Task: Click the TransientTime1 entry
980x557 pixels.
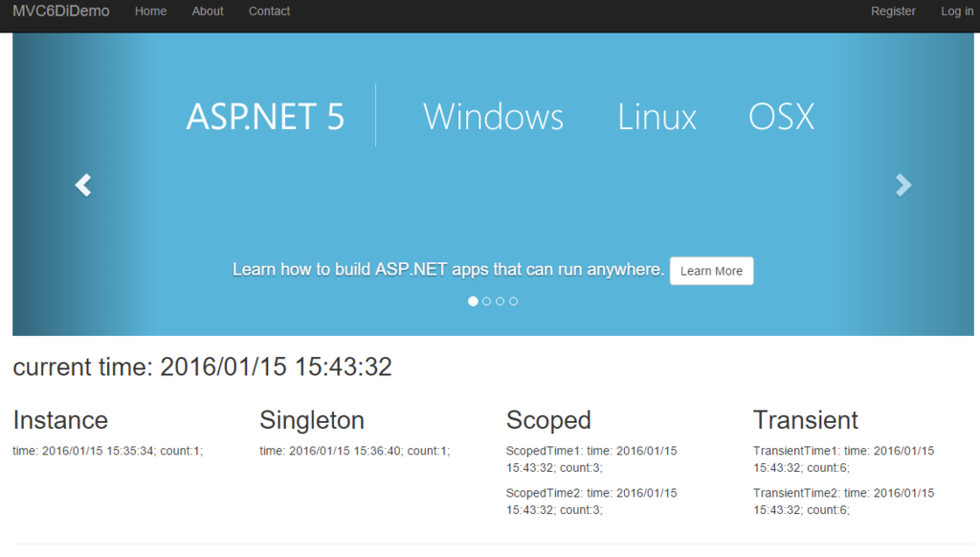Action: pos(844,458)
